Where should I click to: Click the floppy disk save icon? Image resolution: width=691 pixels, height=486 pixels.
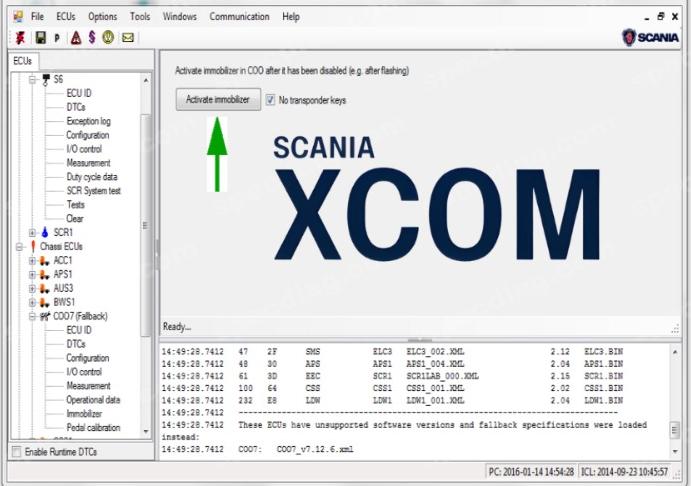41,37
